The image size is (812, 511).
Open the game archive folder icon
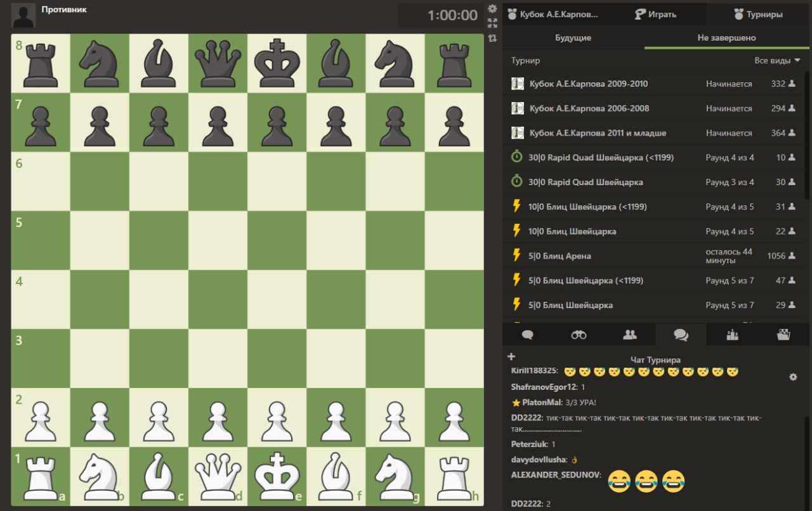(x=783, y=335)
